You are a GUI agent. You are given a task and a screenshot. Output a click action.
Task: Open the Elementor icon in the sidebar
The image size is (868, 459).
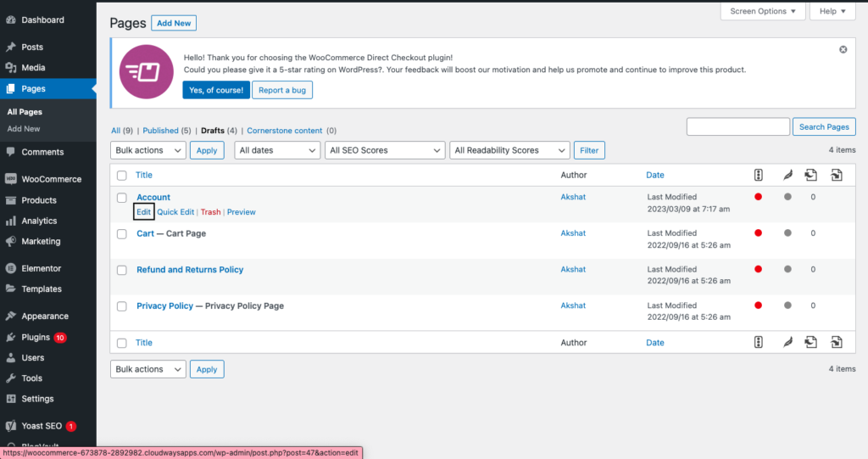[x=10, y=268]
